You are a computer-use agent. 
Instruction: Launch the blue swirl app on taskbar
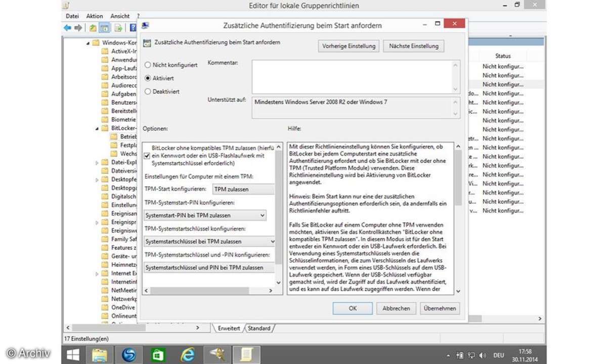coord(129,355)
